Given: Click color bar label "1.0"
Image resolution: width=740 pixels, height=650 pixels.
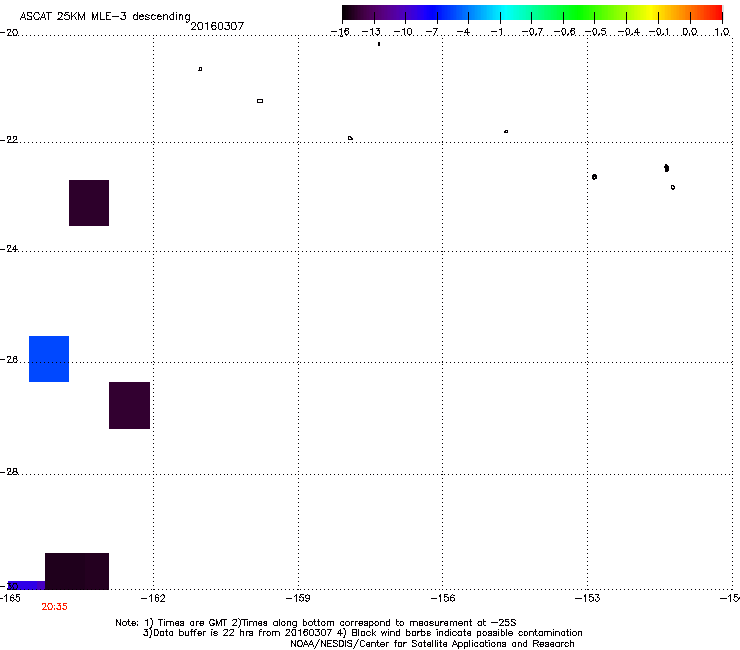Looking at the screenshot, I should 722,32.
